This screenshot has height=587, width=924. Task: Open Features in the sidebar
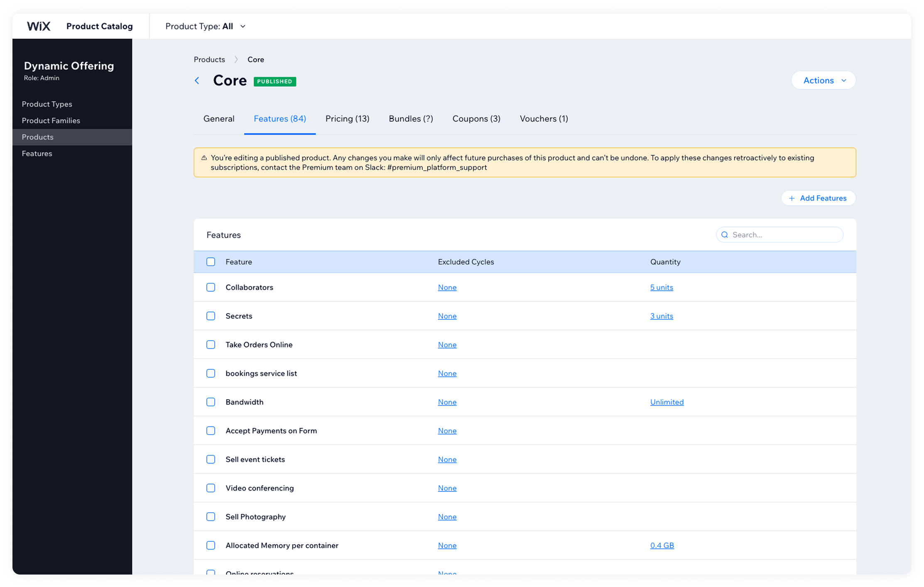click(x=72, y=154)
